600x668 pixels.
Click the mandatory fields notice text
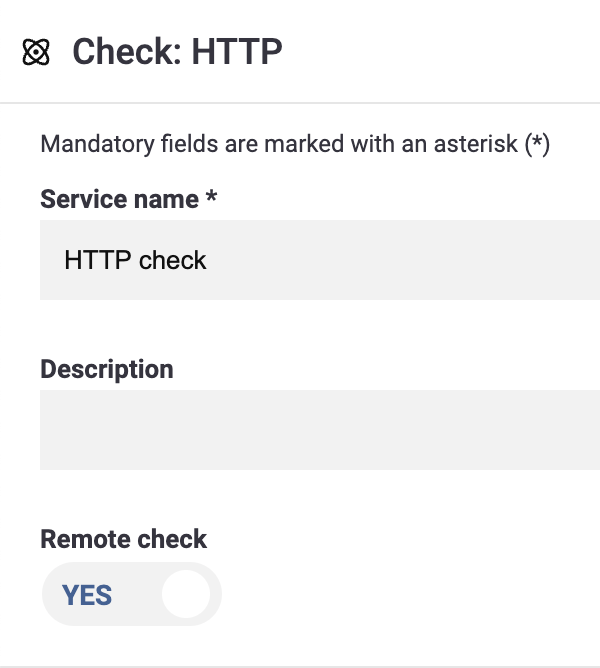click(x=295, y=144)
